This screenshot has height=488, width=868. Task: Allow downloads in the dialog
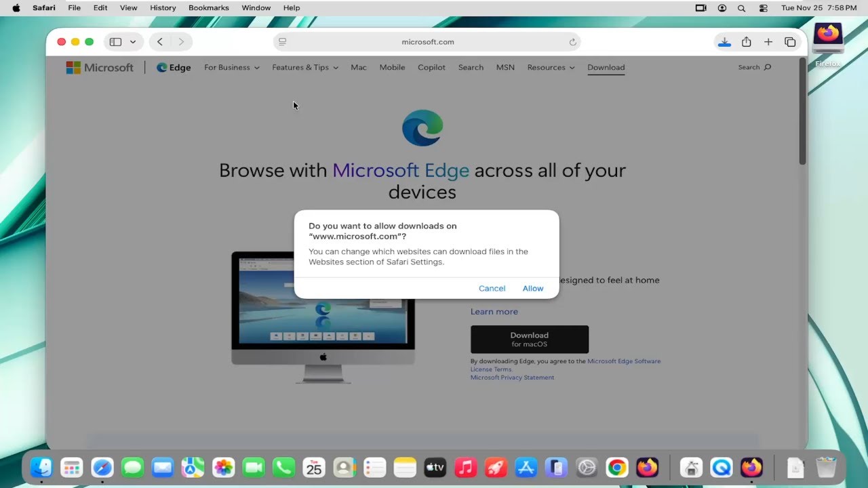[533, 288]
